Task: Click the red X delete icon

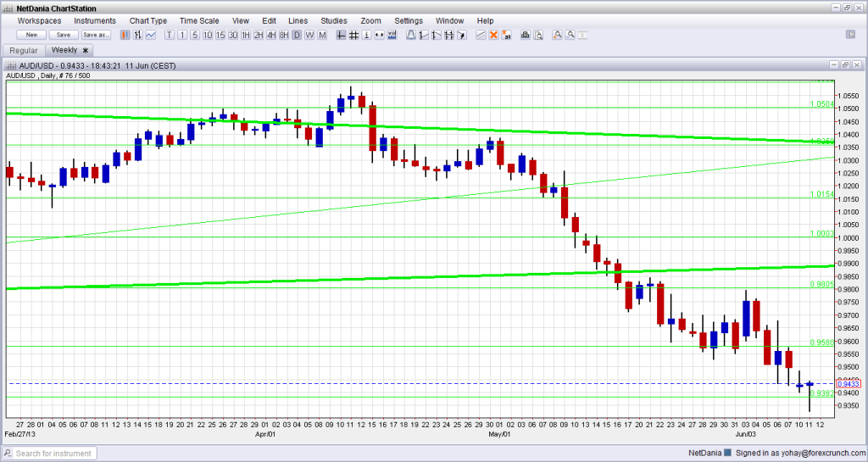Action: pos(493,35)
